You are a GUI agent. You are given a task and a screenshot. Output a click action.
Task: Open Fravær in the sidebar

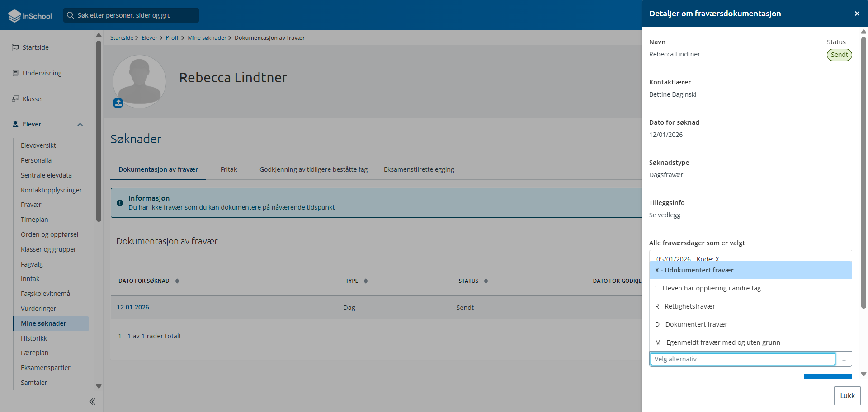[x=31, y=205]
